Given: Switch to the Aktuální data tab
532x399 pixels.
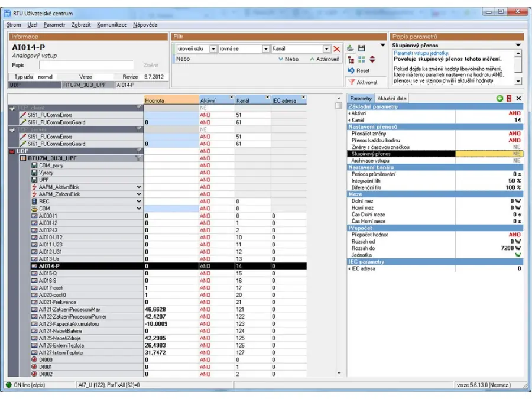Looking at the screenshot, I should coord(392,98).
